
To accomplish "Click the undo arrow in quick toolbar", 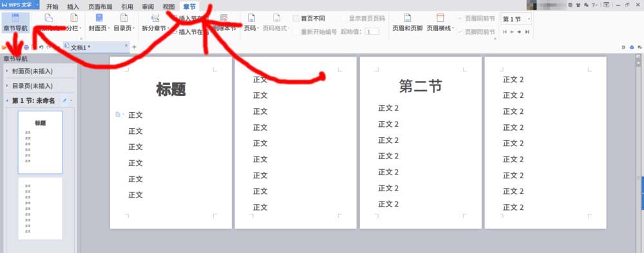I will [x=41, y=47].
